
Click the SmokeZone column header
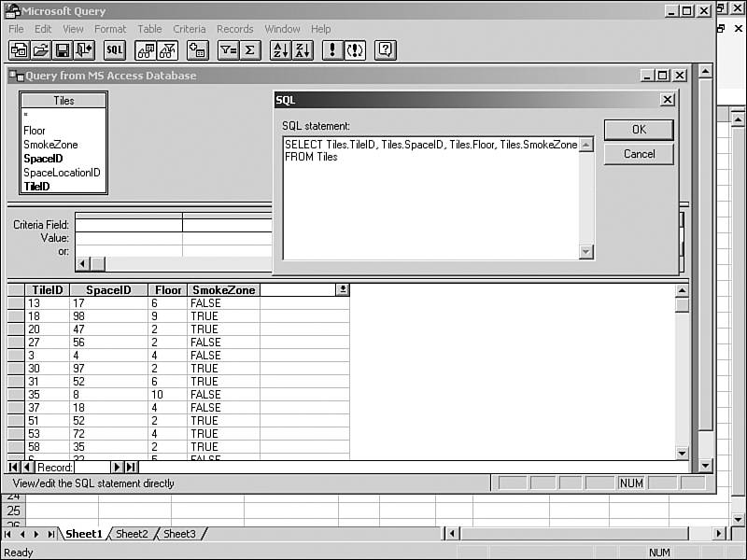(224, 290)
